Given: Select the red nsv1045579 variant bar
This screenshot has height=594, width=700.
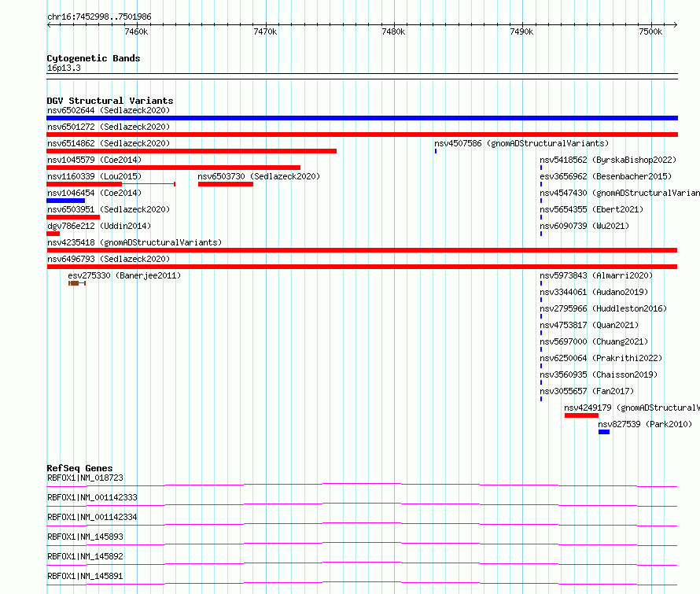Looking at the screenshot, I should [173, 168].
